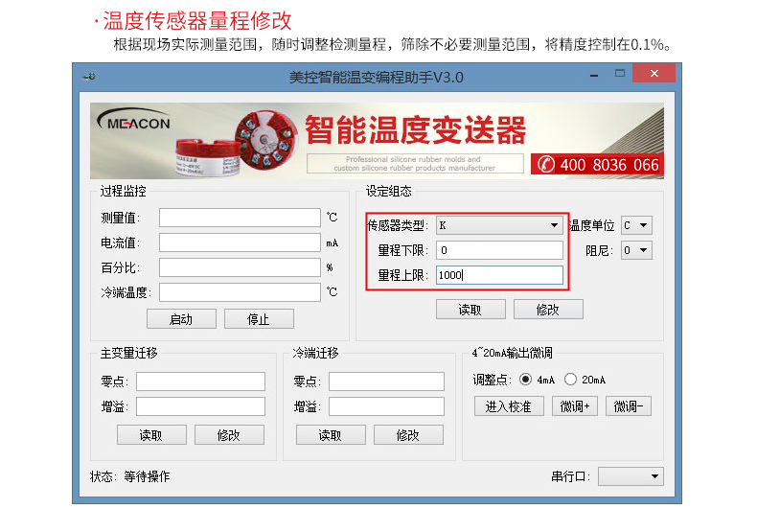Click 修改 in the 设定组态 section
Image resolution: width=757 pixels, height=532 pixels.
pos(547,310)
